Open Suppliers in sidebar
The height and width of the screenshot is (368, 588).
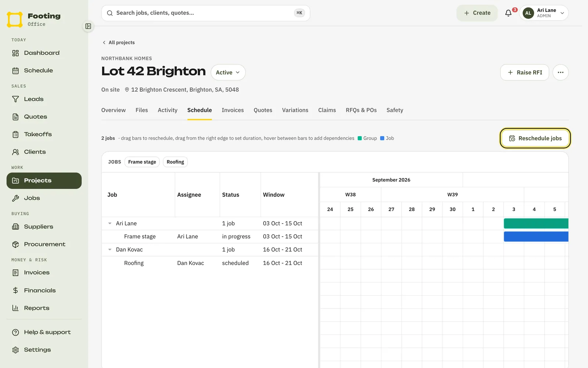point(44,227)
